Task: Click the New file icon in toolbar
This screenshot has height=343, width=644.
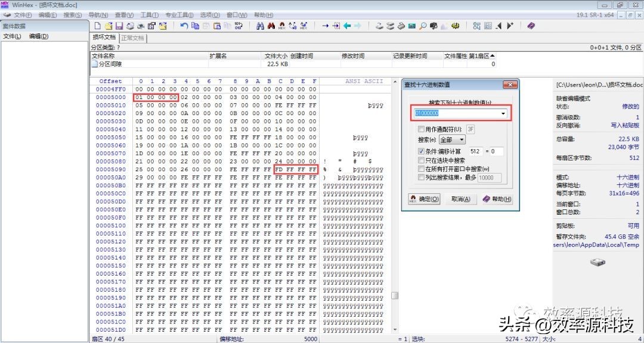Action: [97, 26]
